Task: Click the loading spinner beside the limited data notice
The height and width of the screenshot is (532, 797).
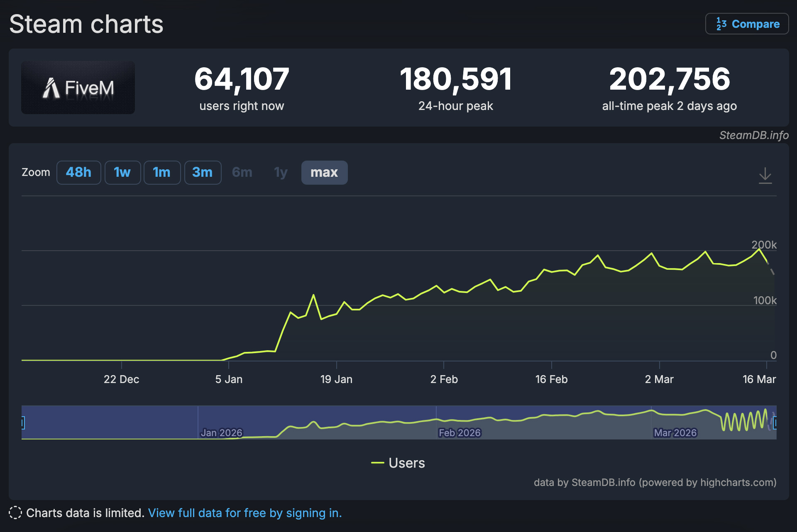Action: tap(16, 513)
